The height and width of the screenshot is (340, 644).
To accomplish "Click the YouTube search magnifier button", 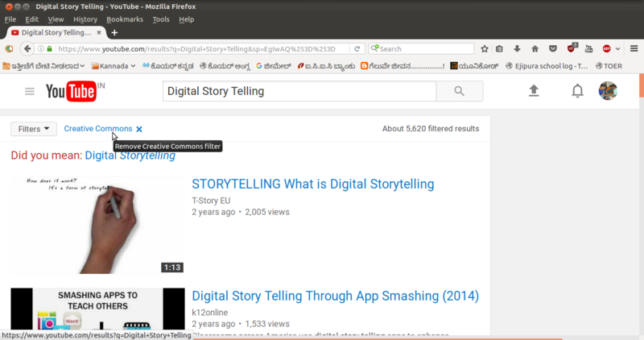I will tap(459, 91).
